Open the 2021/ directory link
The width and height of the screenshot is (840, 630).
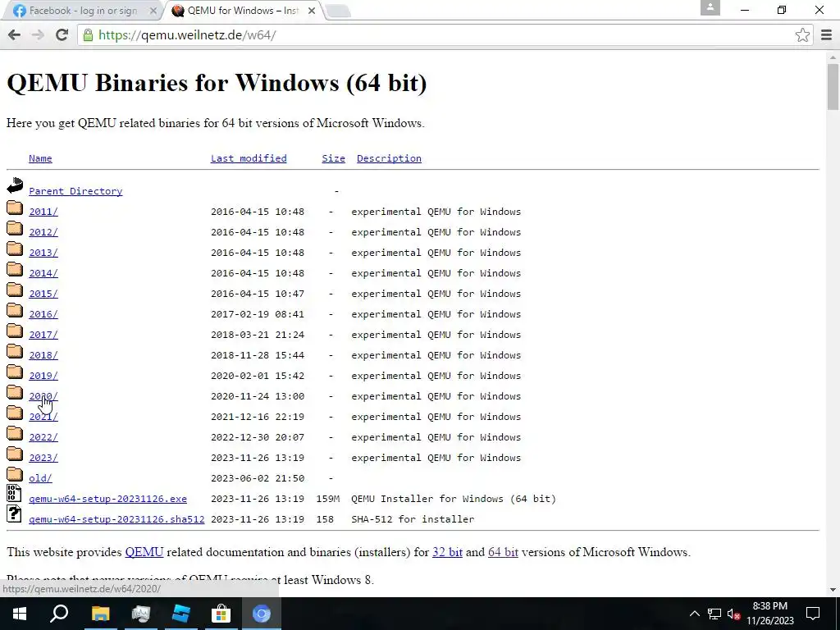[x=43, y=417]
